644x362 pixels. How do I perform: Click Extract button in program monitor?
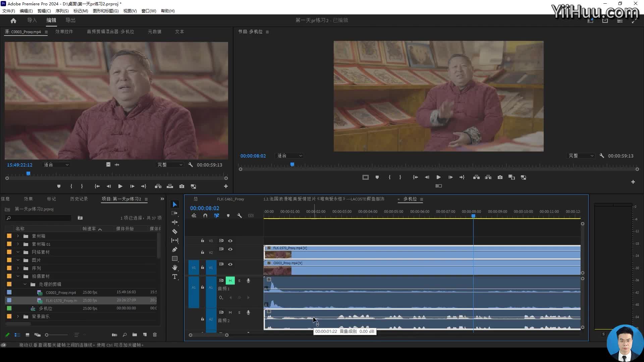(488, 177)
